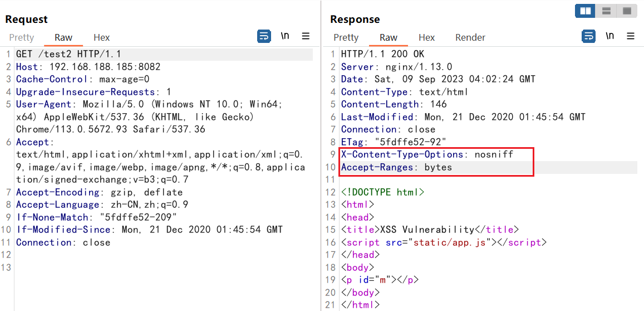Click the response Date header line
Screen dimensions: 644x311
tap(438, 79)
